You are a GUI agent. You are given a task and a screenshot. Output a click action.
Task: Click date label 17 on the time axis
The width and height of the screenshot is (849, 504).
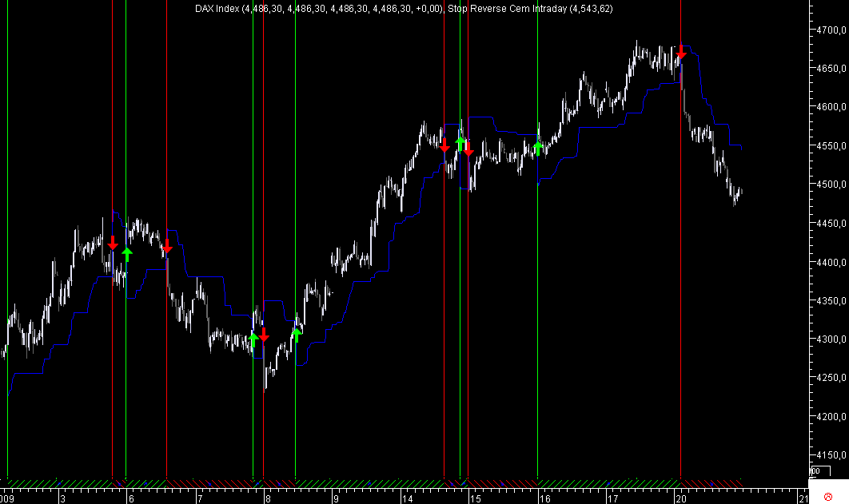tap(613, 498)
